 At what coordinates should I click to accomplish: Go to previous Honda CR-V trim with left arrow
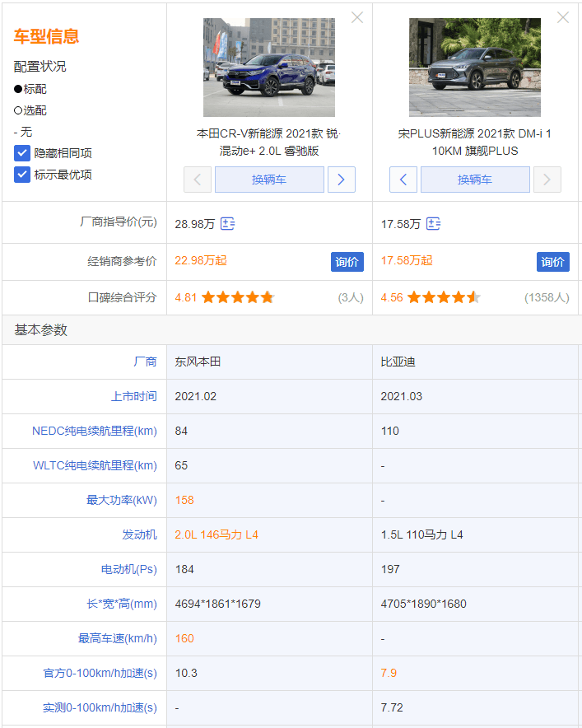pos(198,180)
